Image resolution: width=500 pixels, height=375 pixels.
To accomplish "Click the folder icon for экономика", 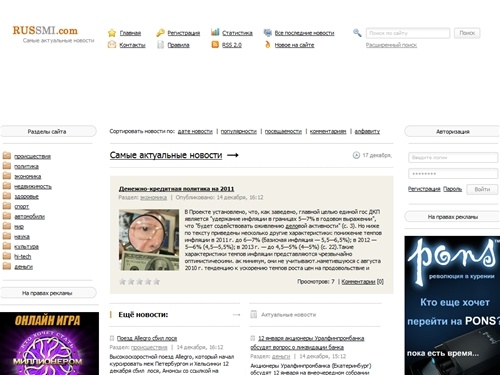I will (7, 176).
